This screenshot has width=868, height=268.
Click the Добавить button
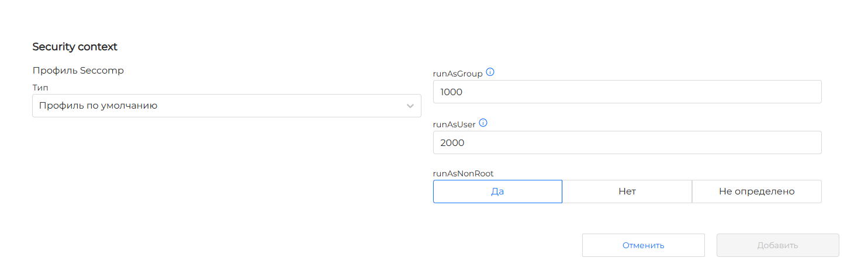777,245
